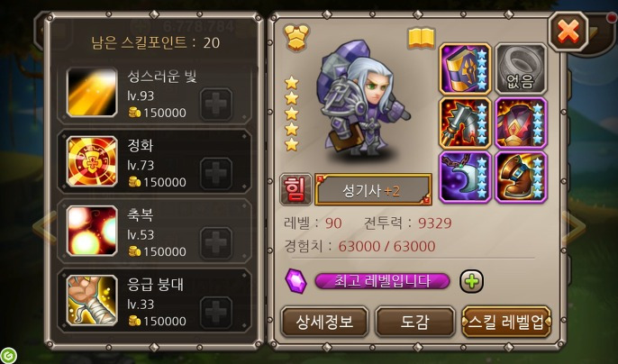Click the 성기사 +2 class title button
Screen dimensions: 618x364
[373, 190]
